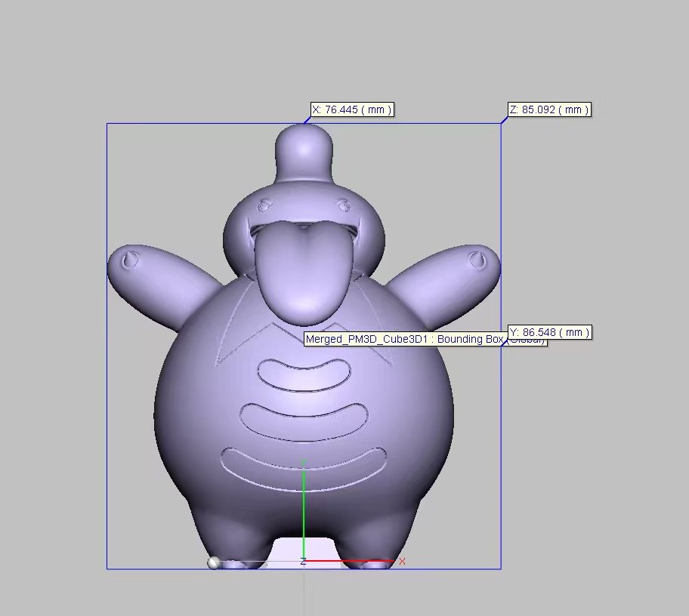Click the Y dimension label 86.548 mm
Image resolution: width=689 pixels, height=616 pixels.
pyautogui.click(x=548, y=332)
